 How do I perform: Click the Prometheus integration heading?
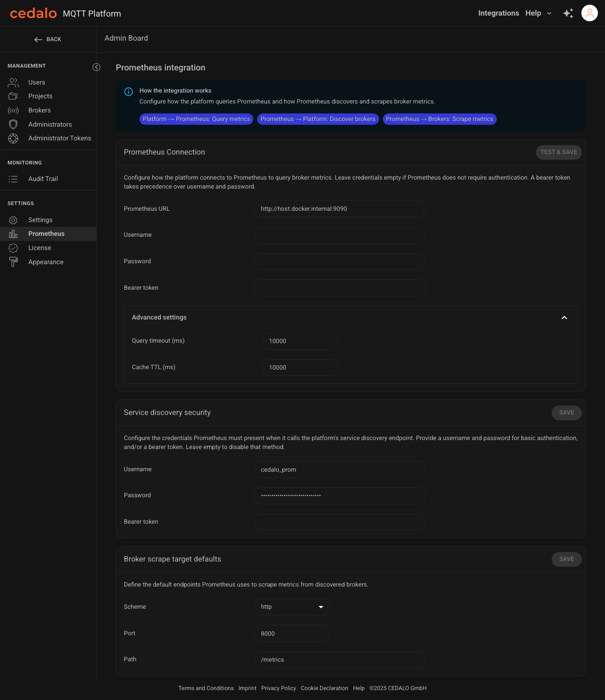click(161, 68)
